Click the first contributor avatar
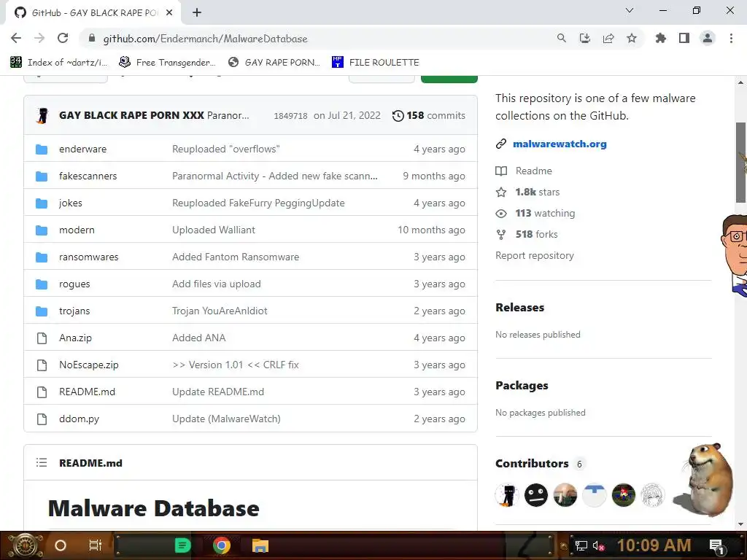The image size is (747, 560). click(x=507, y=495)
